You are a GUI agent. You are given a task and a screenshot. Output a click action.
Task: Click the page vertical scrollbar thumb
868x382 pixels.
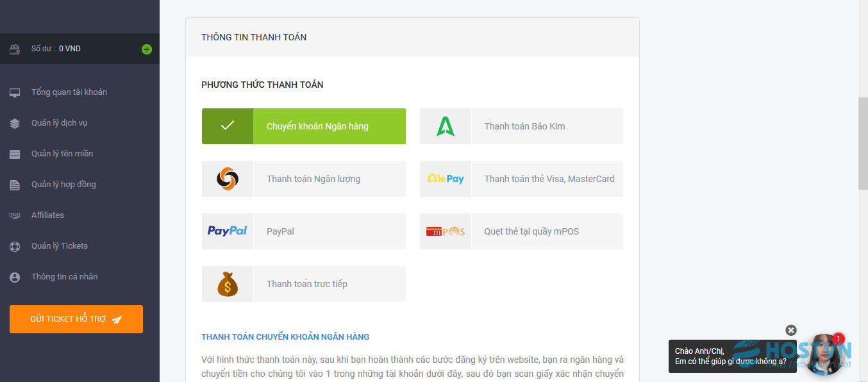click(863, 144)
